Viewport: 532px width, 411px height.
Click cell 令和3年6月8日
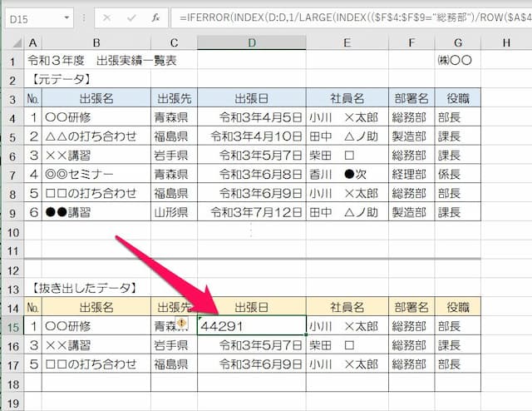coord(252,174)
